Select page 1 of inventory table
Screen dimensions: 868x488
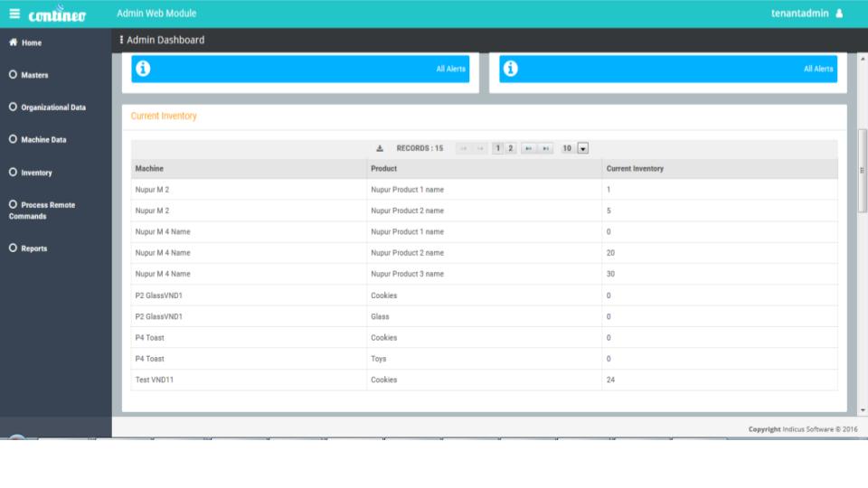497,148
